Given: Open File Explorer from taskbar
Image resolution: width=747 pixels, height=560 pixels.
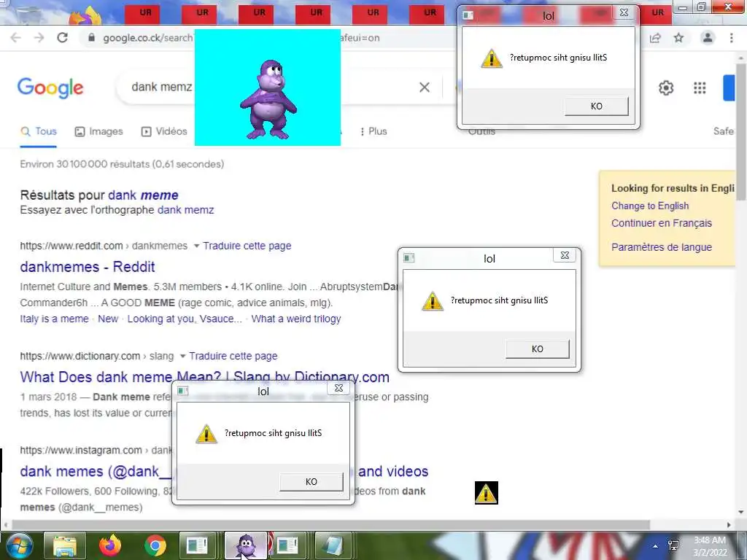Looking at the screenshot, I should pyautogui.click(x=65, y=545).
